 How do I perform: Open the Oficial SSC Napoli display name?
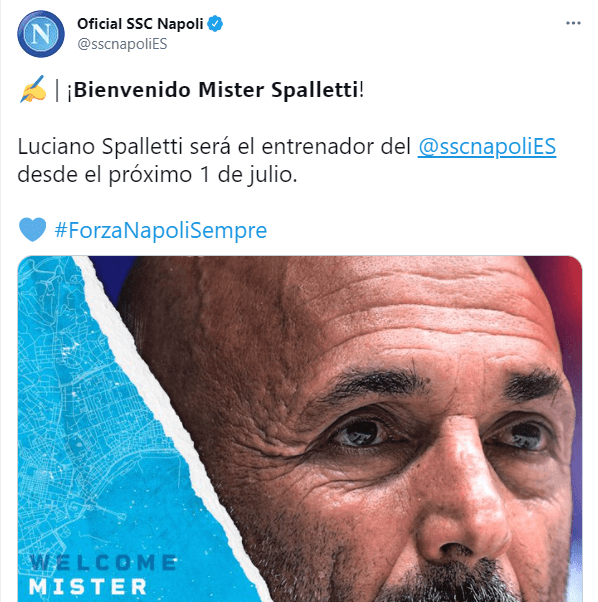pyautogui.click(x=140, y=24)
